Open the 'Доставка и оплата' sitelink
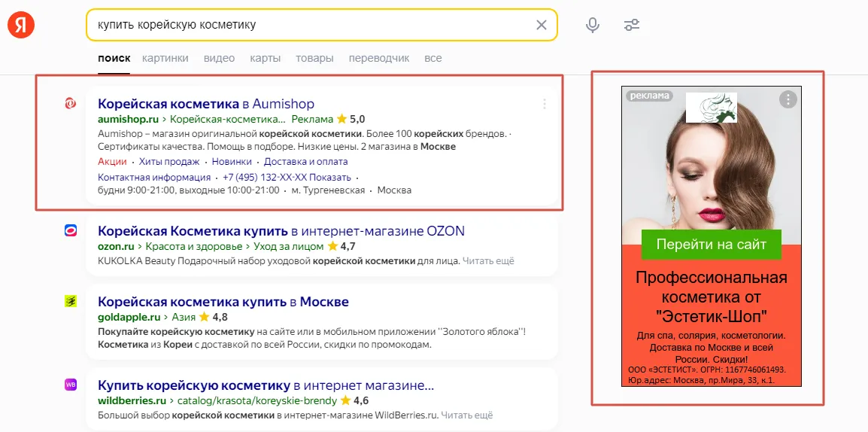Screen dimensions: 868x432 coord(305,162)
